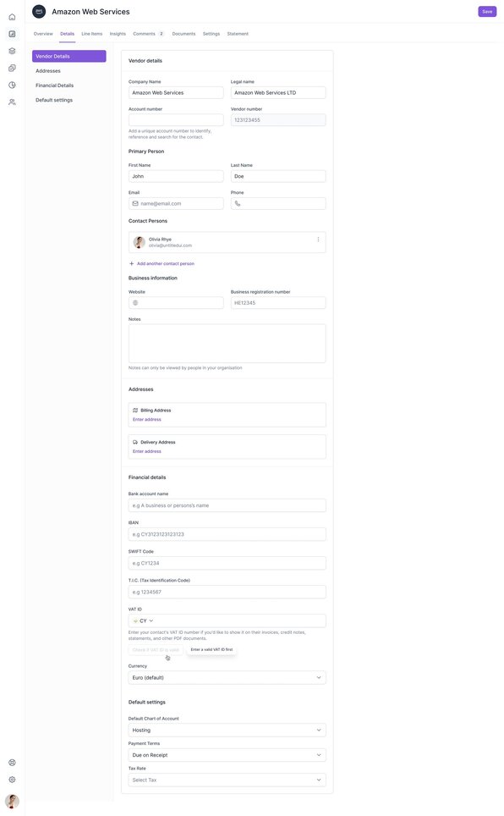Open the contacts people sidebar icon
Viewport: 504px width, 816px height.
[x=12, y=102]
